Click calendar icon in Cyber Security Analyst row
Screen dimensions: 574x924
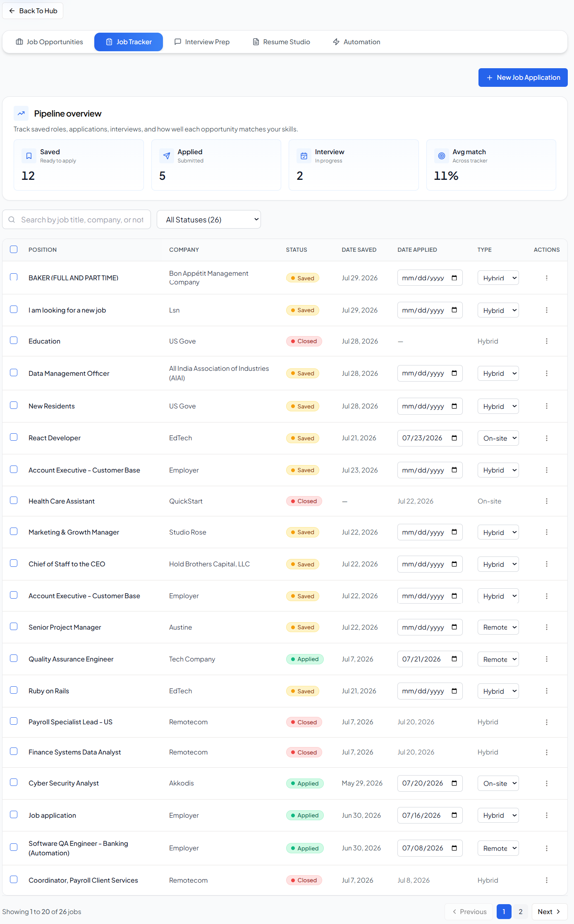(x=454, y=783)
